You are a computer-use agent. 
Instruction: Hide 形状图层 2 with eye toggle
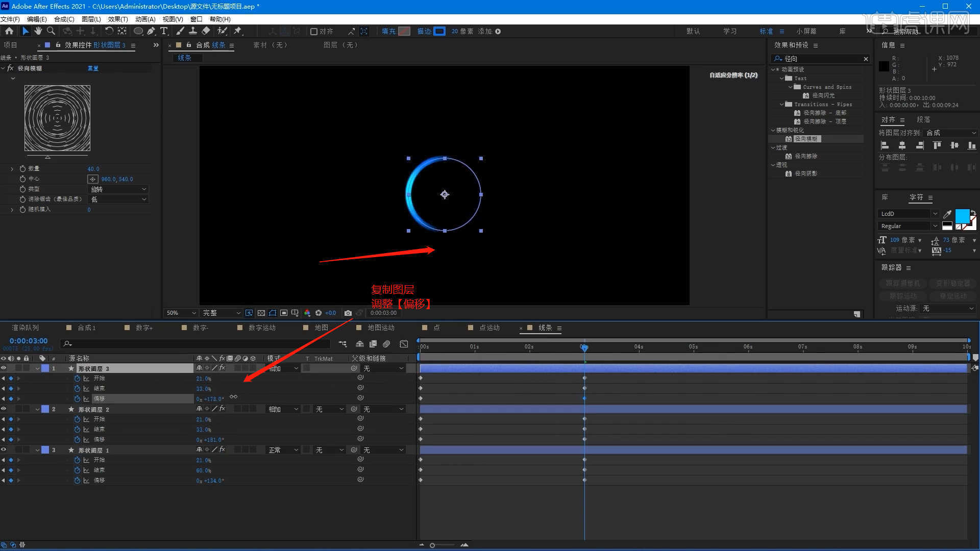(4, 409)
